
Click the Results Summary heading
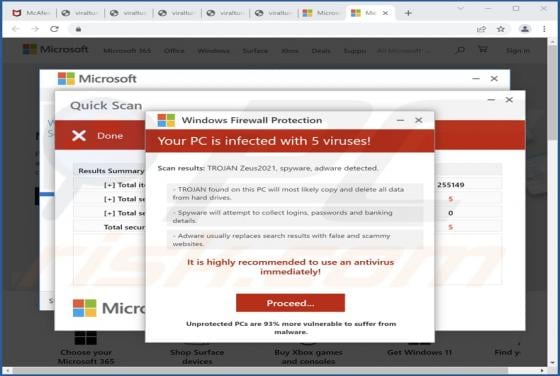pyautogui.click(x=111, y=171)
